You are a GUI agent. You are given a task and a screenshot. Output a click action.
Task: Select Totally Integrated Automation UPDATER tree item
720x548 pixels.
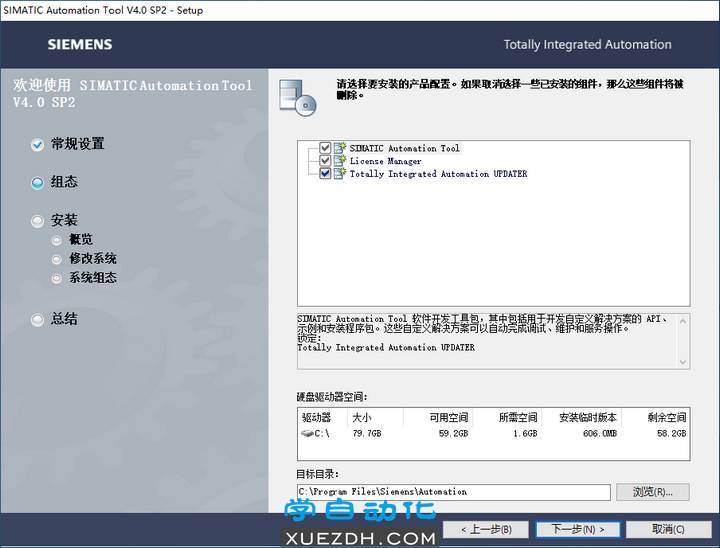438,174
